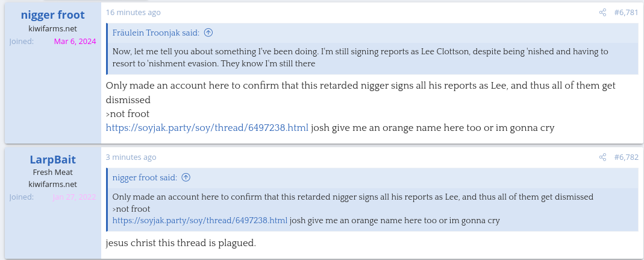The height and width of the screenshot is (260, 644).
Task: Open the soyjak.party link inside LarpBait's quote
Action: 200,221
